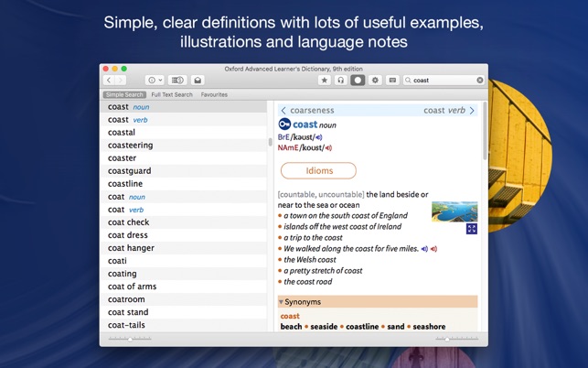This screenshot has width=588, height=368.
Task: Select the Simple Search tab
Action: click(124, 94)
